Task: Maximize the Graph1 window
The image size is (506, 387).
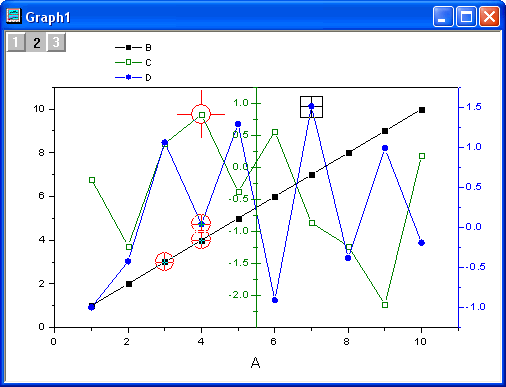Action: (466, 16)
